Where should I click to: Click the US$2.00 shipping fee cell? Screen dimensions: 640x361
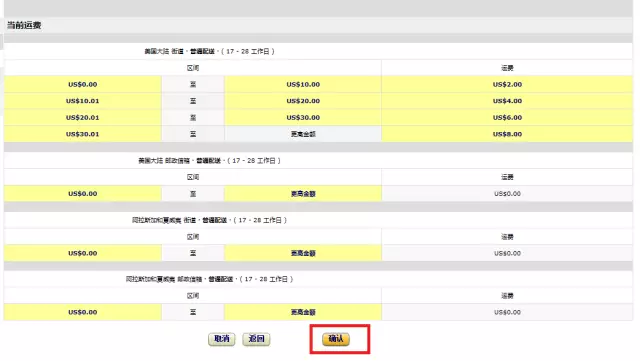[x=507, y=85]
